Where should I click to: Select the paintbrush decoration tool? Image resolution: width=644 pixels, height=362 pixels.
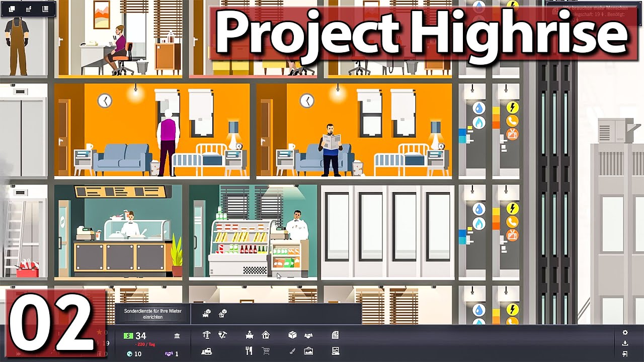tap(292, 351)
